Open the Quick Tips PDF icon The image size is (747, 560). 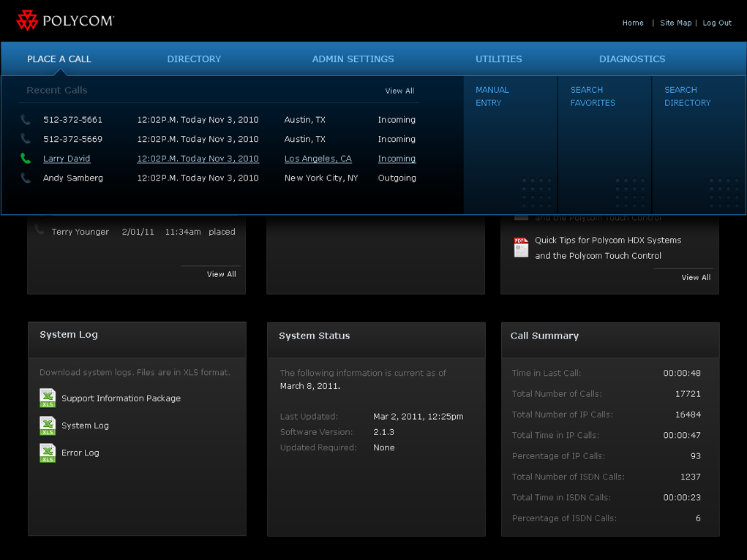coord(521,247)
